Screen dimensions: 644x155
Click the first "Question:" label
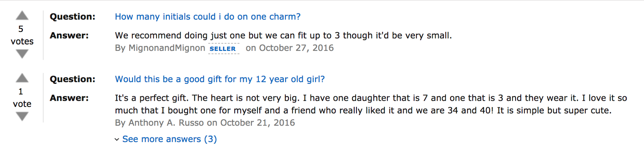[72, 17]
